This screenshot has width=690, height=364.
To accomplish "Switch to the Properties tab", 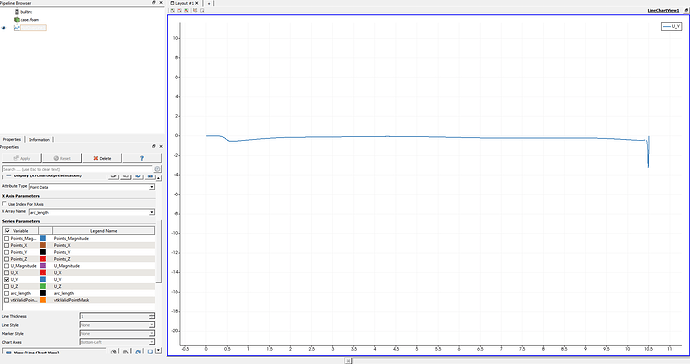I will (12, 140).
